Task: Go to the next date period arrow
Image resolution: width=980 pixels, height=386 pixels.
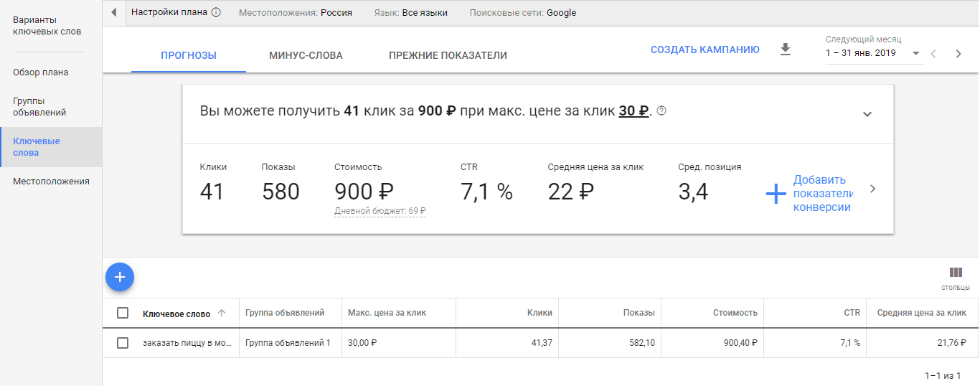Action: (958, 54)
